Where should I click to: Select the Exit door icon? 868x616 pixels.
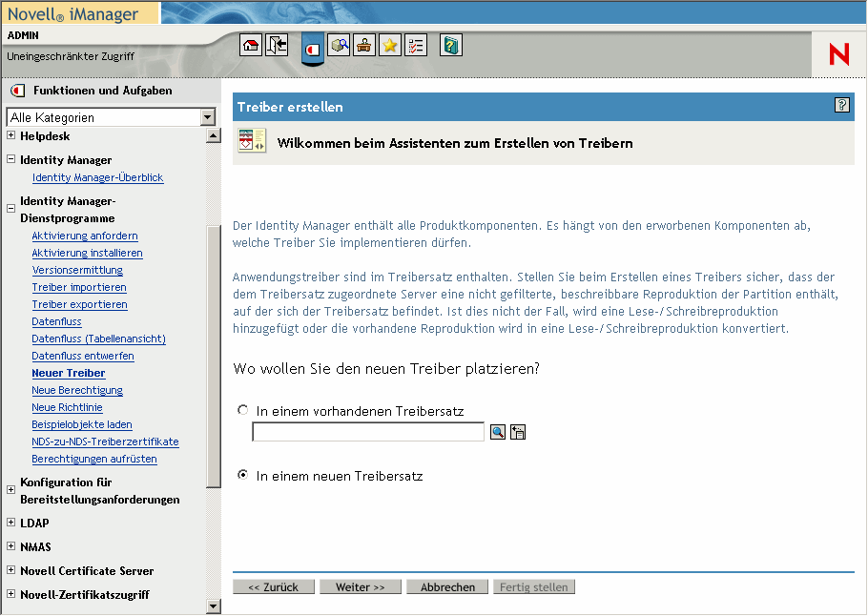point(276,45)
